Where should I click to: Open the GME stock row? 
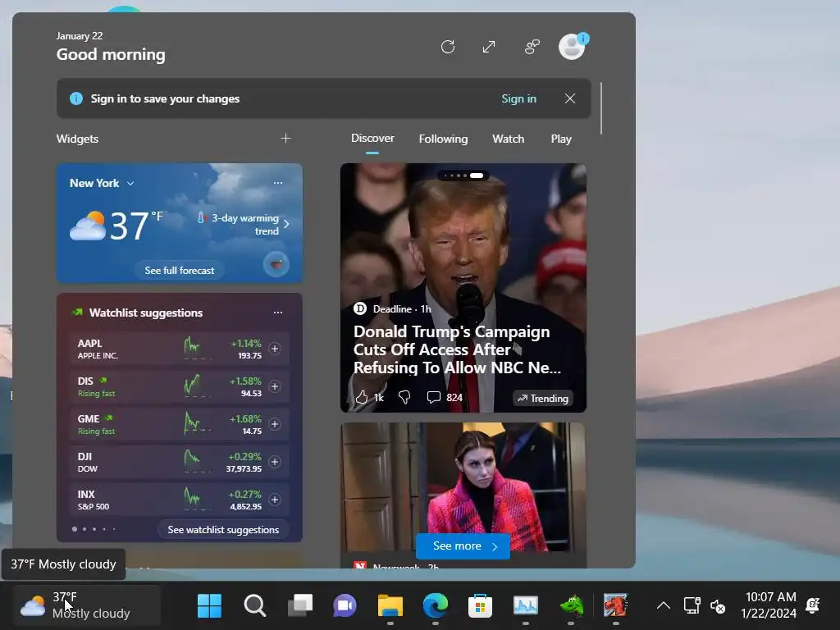180,424
